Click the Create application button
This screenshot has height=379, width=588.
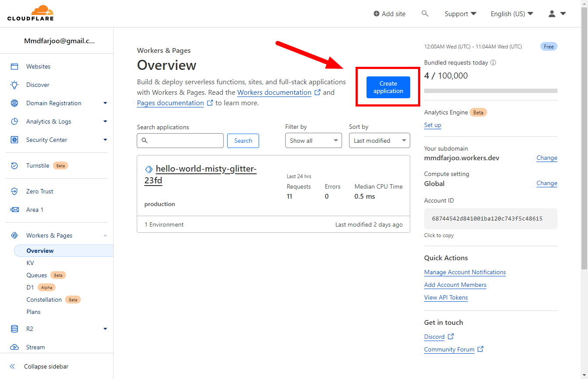tap(388, 87)
